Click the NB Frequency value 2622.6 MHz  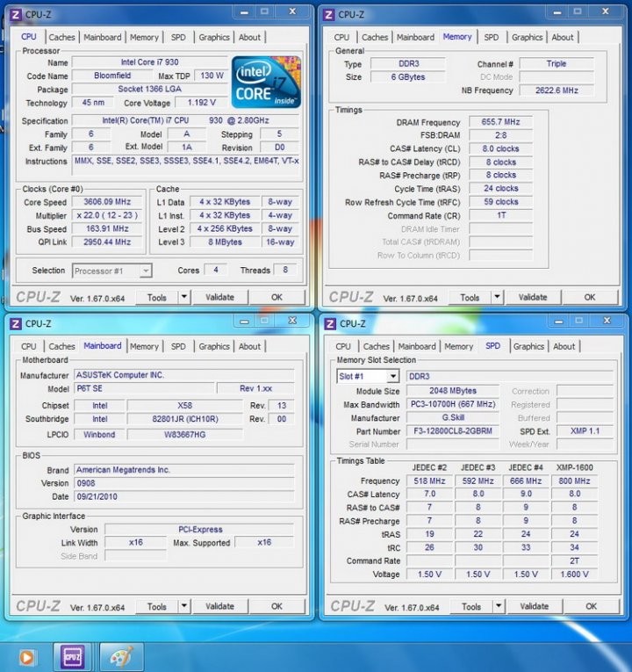pyautogui.click(x=557, y=90)
